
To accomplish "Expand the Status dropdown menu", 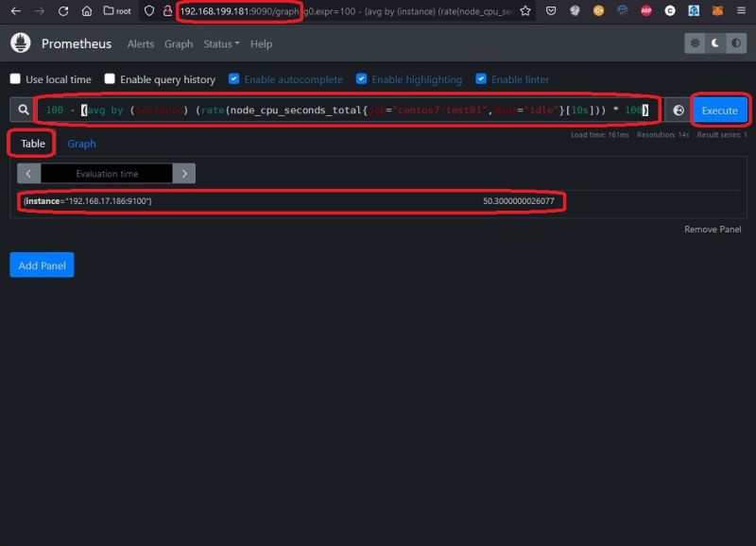I will click(221, 43).
